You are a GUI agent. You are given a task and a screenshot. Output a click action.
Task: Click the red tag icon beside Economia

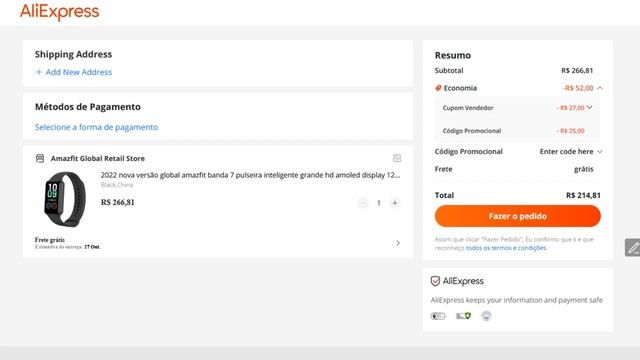[x=438, y=88]
